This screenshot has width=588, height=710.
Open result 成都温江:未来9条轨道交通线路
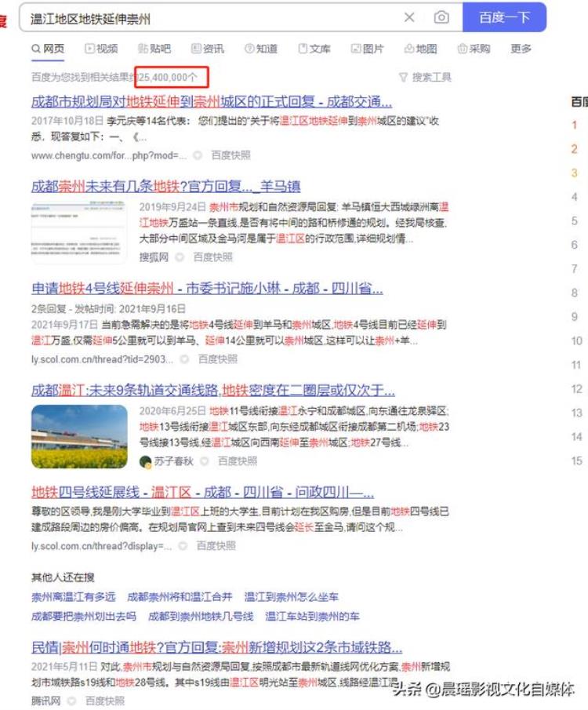(212, 390)
